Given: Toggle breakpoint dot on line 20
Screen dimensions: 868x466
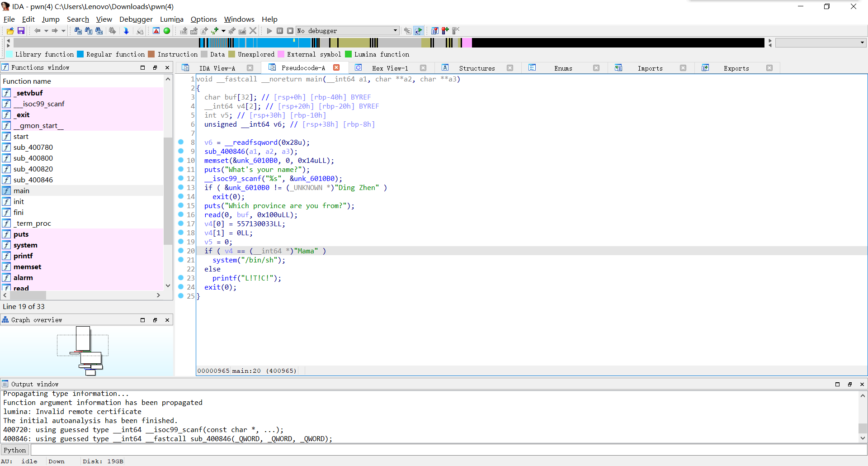Looking at the screenshot, I should tap(181, 251).
